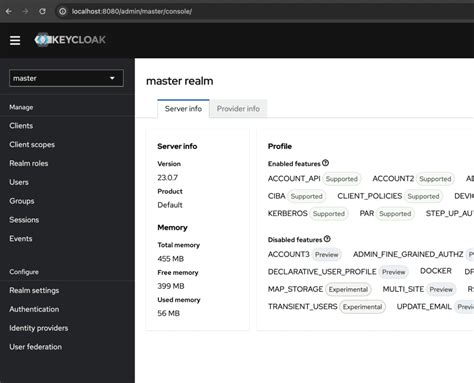Click the ACCOUNT_API feature label
Image resolution: width=474 pixels, height=383 pixels.
pyautogui.click(x=294, y=179)
